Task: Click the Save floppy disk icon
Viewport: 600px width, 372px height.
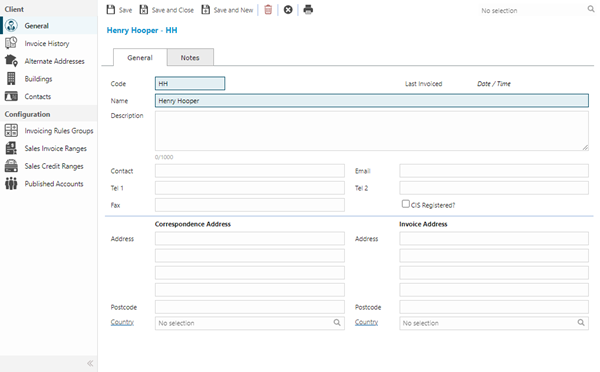Action: click(x=111, y=10)
